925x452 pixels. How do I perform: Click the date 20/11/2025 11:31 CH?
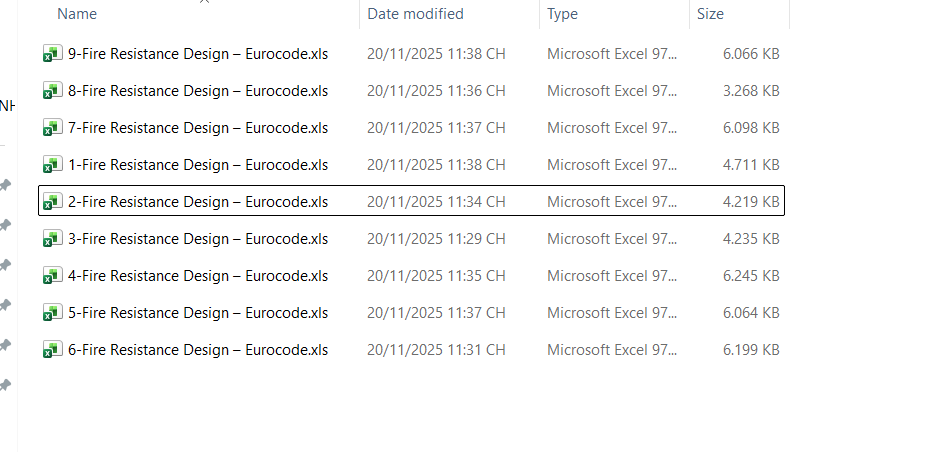[436, 350]
